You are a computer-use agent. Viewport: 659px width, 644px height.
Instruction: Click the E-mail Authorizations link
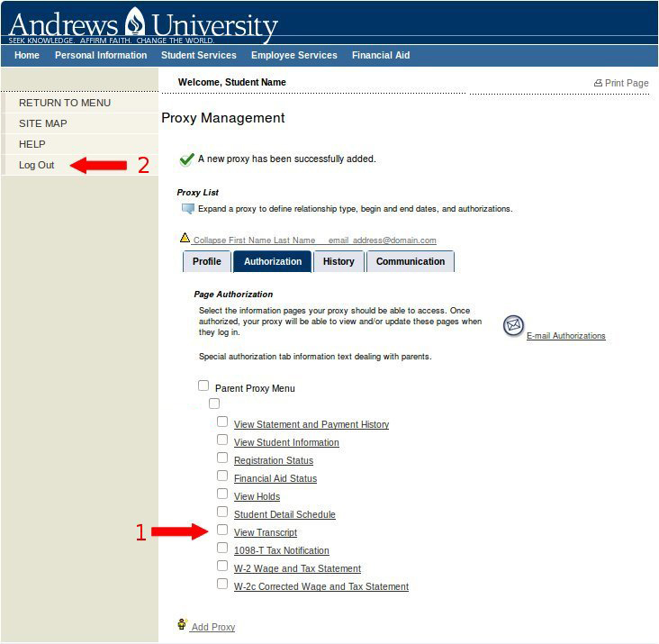pos(566,336)
